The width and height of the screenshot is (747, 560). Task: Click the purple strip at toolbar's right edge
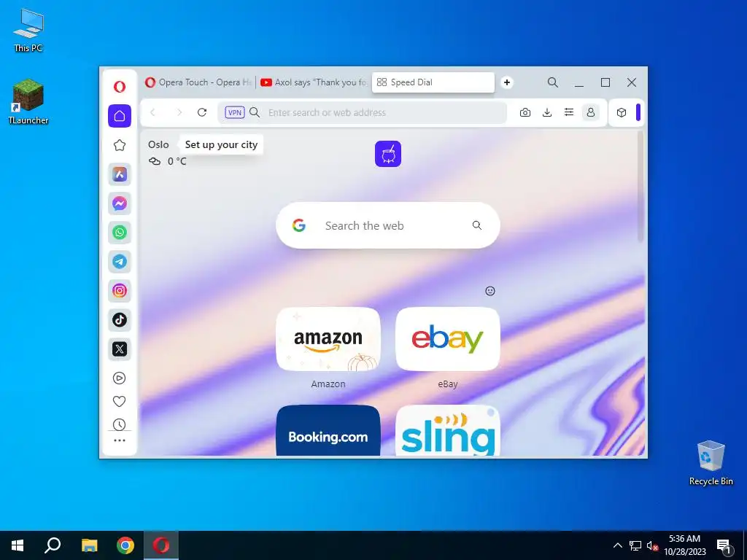(638, 112)
